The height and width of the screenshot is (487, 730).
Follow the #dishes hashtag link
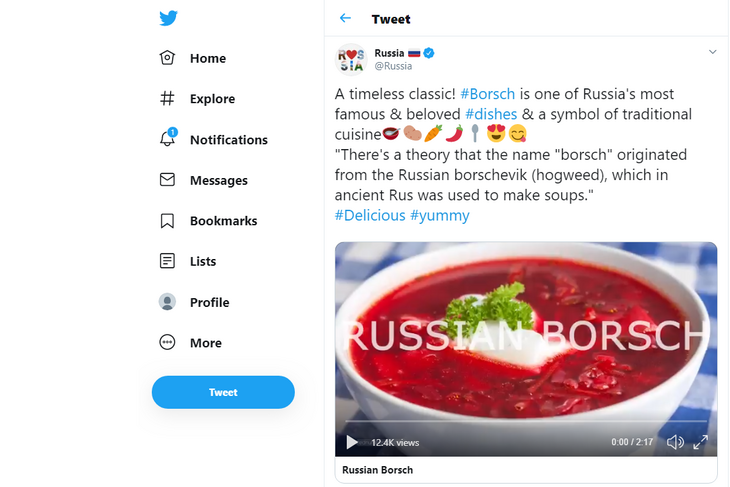[x=491, y=114]
